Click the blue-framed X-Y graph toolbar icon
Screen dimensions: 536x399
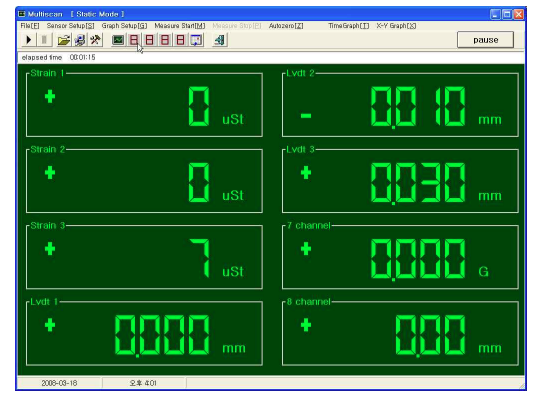[x=196, y=40]
